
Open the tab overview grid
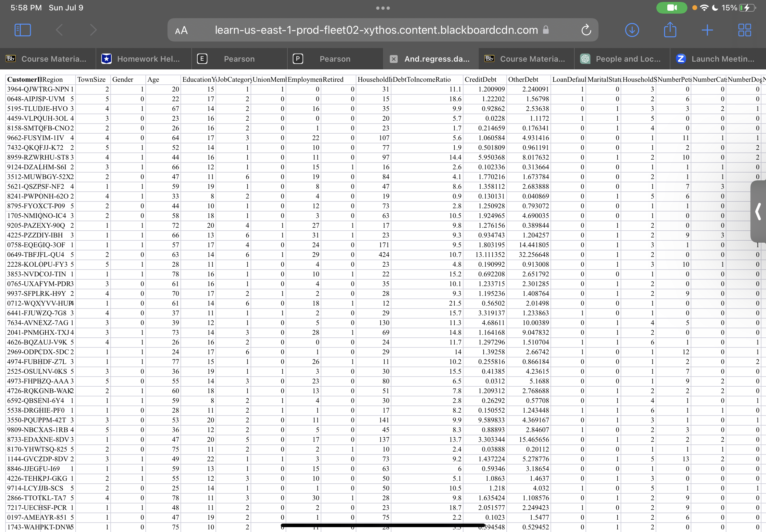point(744,30)
